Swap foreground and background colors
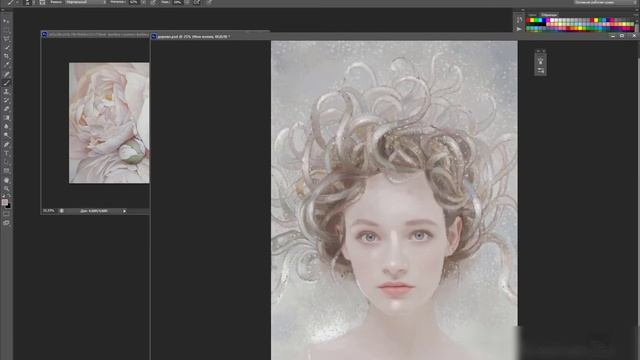The width and height of the screenshot is (640, 360). 9,196
